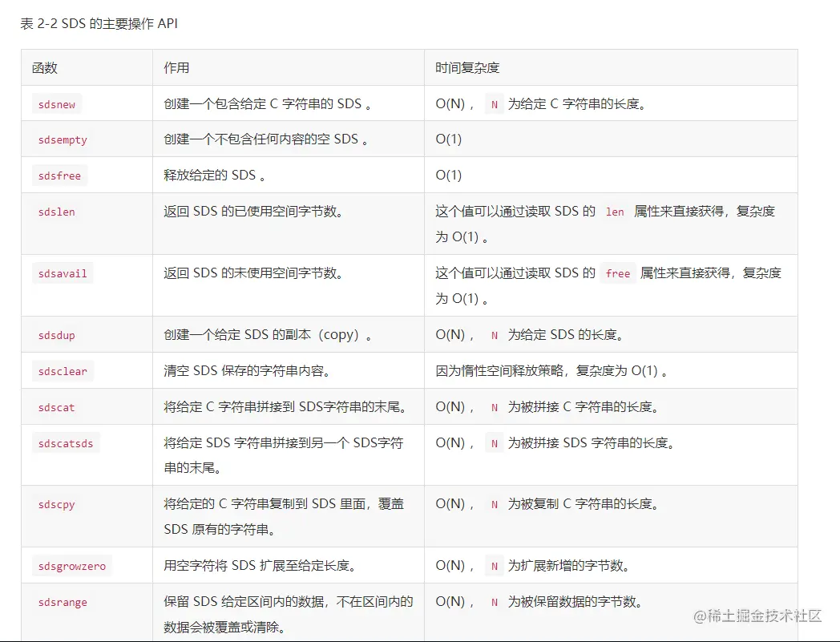Click the inline 'free' code tag
The height and width of the screenshot is (642, 840).
click(618, 274)
